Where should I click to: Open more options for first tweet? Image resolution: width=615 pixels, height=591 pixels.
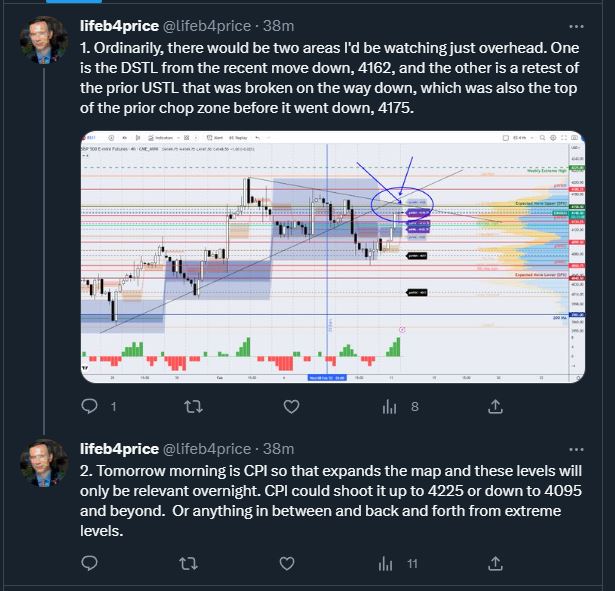[x=576, y=27]
